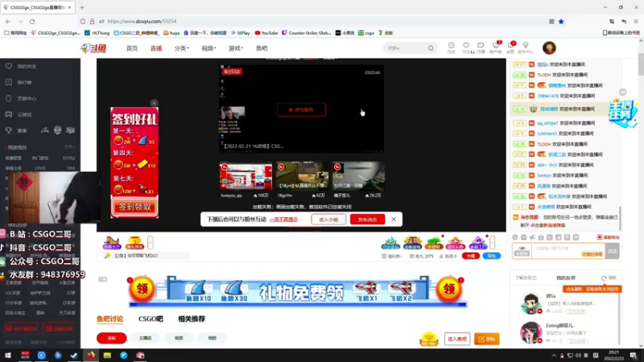
Task: Open the 直播 live tab
Action: pos(156,48)
